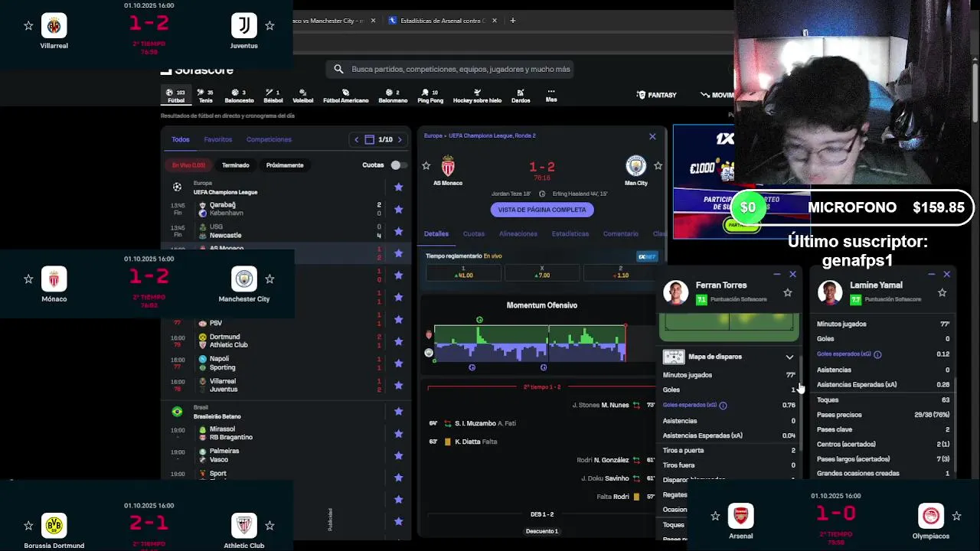Open new browser tab with plus icon
The height and width of the screenshot is (551, 980).
[x=513, y=21]
